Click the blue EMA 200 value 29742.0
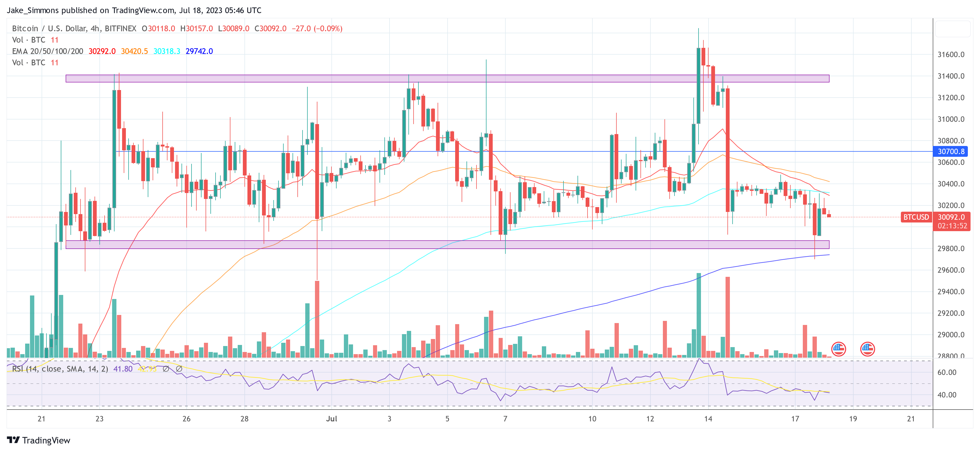The image size is (980, 452). (199, 51)
